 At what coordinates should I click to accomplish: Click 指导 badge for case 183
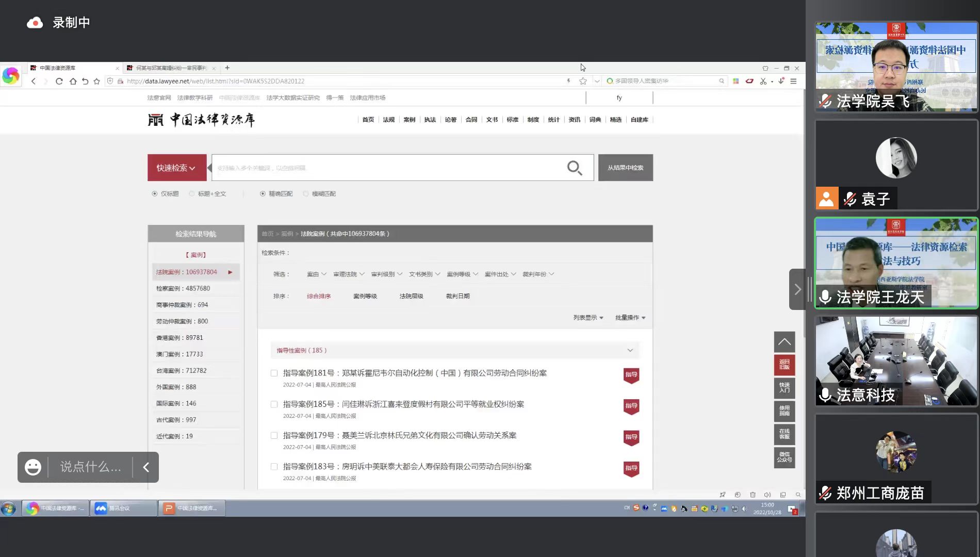[631, 468]
